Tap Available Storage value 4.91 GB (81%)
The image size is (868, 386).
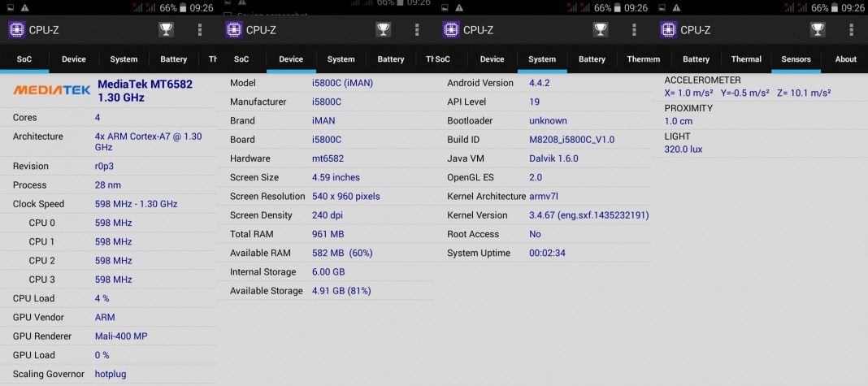point(341,291)
